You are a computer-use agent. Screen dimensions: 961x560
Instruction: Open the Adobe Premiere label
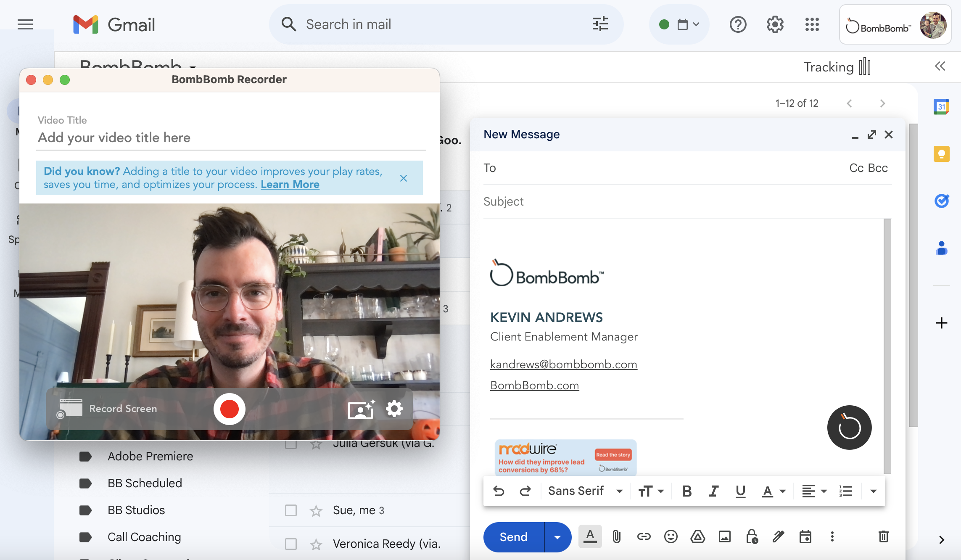[x=150, y=456]
